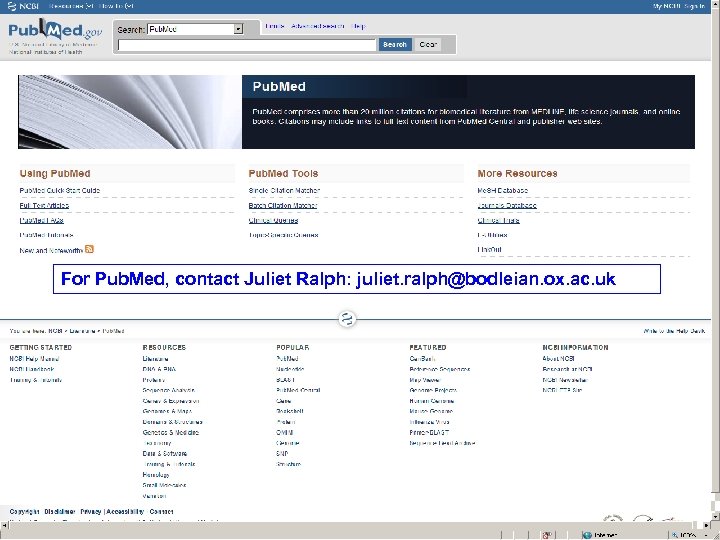Open the Resources dropdown in the NCBI bar
The width and height of the screenshot is (720, 540).
[71, 6]
